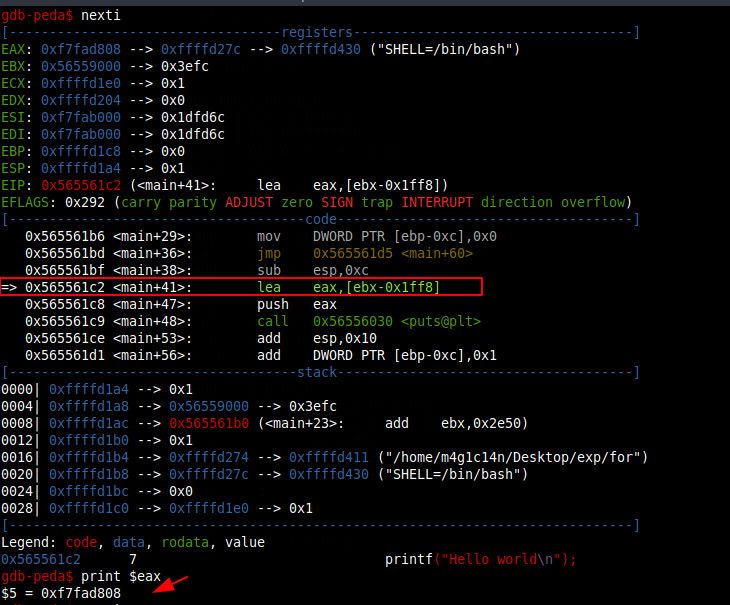Click 0xffffd1e0 pointer in stack row 0028

tap(209, 509)
